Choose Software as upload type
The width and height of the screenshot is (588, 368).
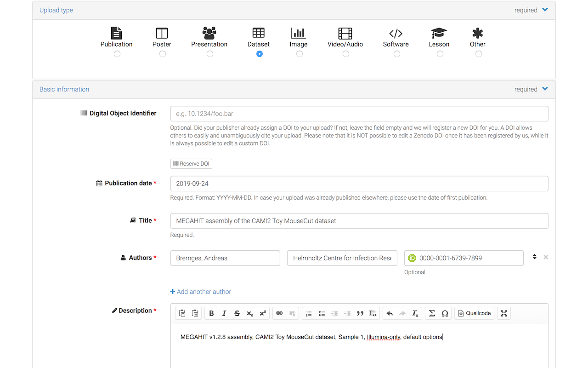point(397,54)
